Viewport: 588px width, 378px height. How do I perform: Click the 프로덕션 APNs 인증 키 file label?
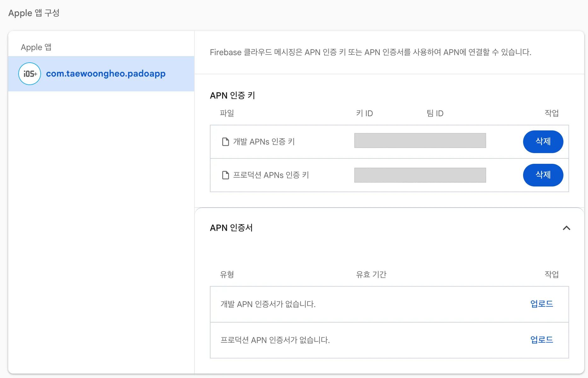click(x=271, y=175)
